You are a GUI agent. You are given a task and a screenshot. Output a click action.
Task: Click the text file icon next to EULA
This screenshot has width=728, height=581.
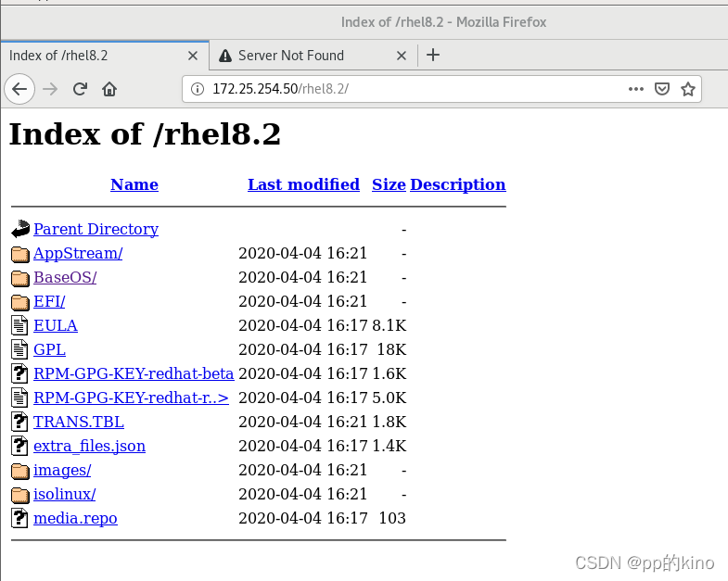click(19, 325)
